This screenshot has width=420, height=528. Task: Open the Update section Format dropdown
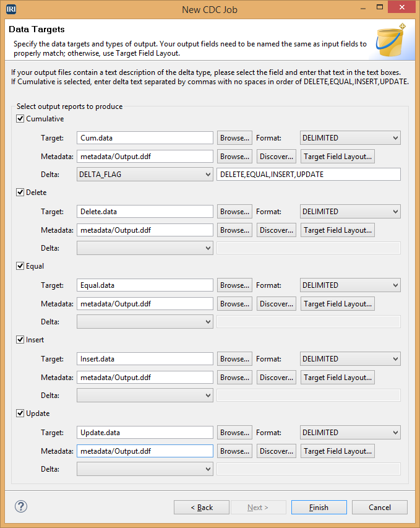(350, 433)
